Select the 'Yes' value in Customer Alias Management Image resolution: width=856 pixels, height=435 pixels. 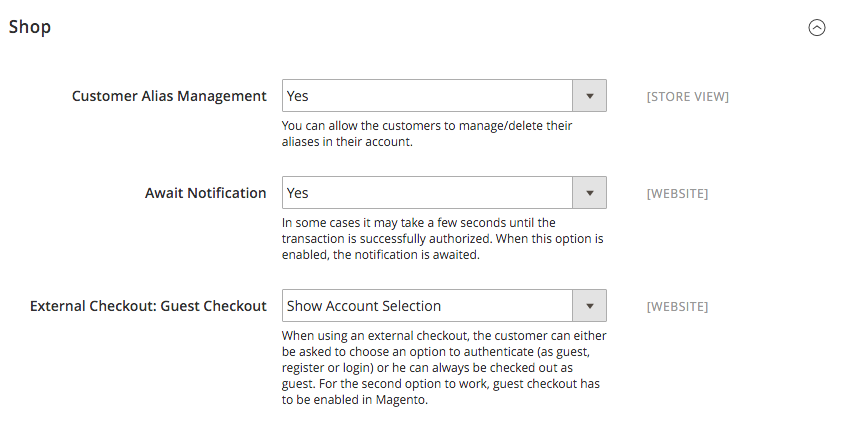click(426, 96)
